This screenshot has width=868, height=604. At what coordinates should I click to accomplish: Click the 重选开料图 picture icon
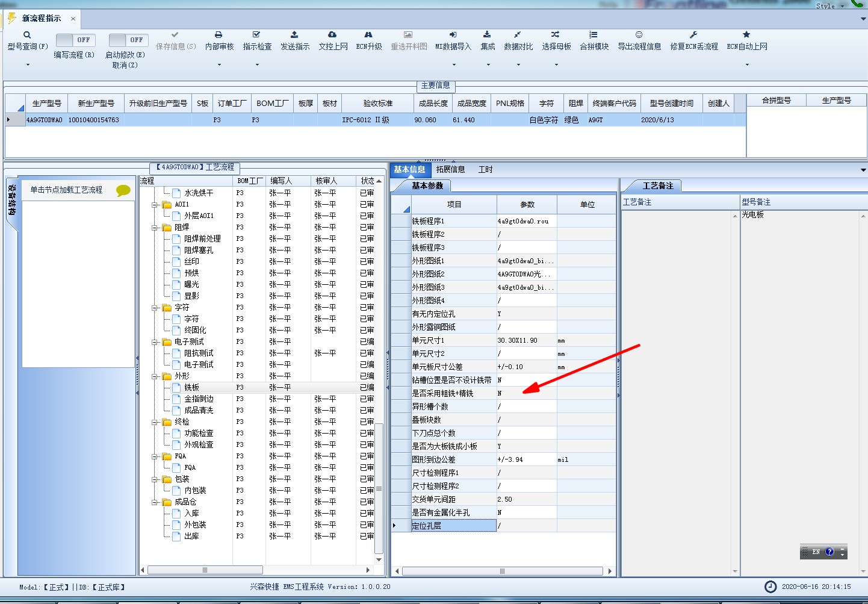408,35
